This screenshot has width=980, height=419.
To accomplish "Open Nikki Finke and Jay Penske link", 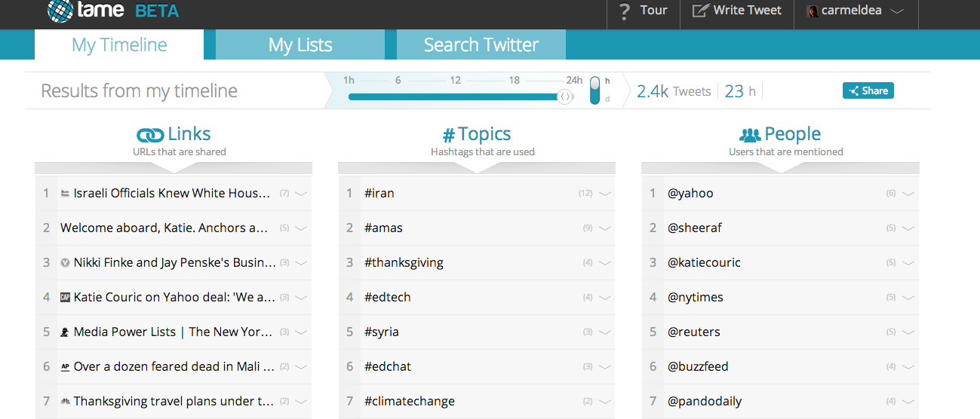I will tap(175, 263).
